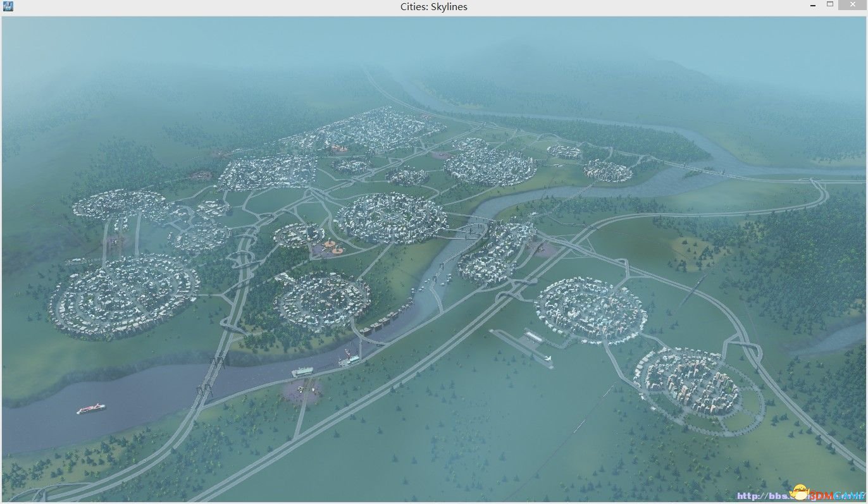Click the "Cities: Skylines" title text
The width and height of the screenshot is (868, 504).
click(x=434, y=7)
